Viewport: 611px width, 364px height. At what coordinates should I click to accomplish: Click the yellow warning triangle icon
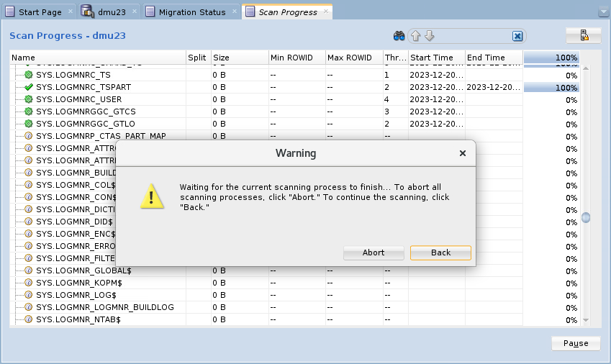[152, 196]
